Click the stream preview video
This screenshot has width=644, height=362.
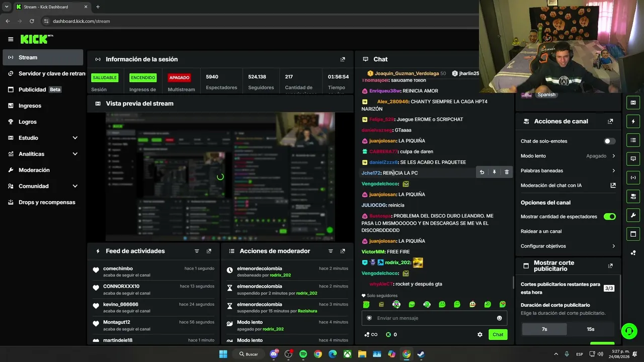click(x=220, y=176)
